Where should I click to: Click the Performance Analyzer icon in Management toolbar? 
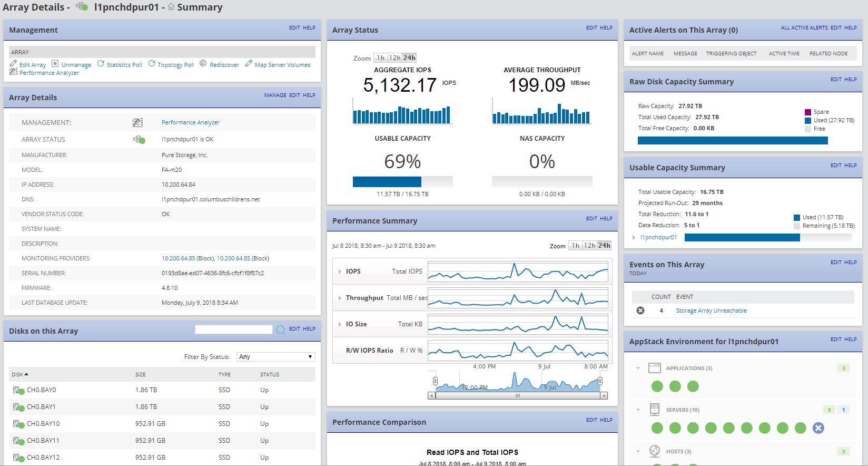pos(13,72)
